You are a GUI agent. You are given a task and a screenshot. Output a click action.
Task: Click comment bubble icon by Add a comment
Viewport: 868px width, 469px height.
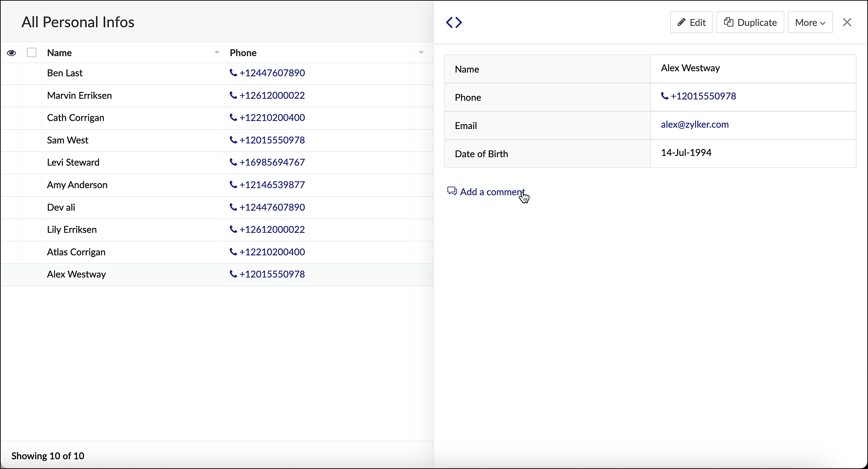click(452, 191)
